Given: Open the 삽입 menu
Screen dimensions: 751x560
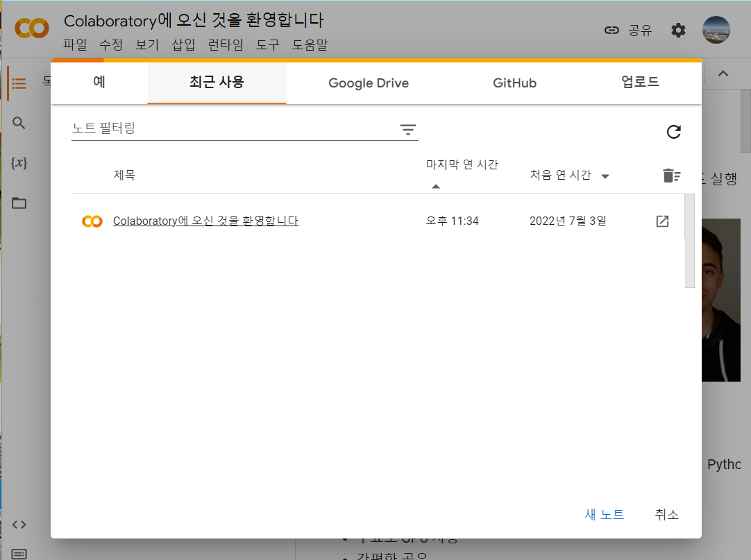Looking at the screenshot, I should point(183,44).
